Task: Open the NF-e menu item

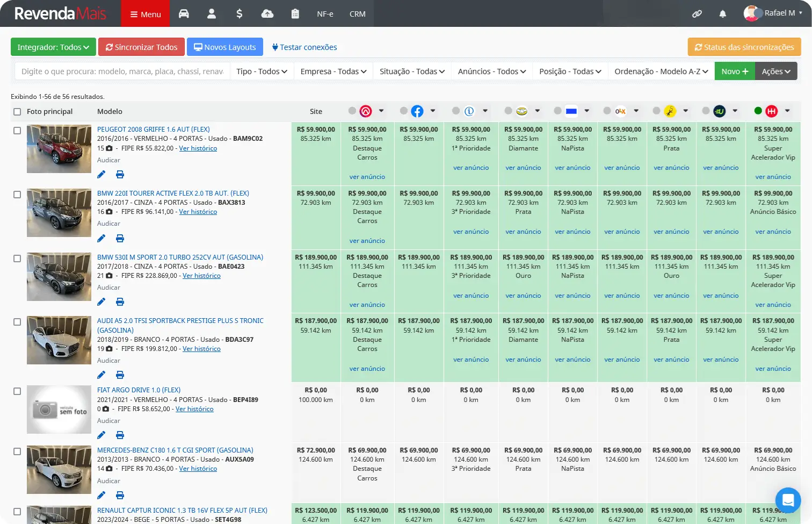Action: 325,14
